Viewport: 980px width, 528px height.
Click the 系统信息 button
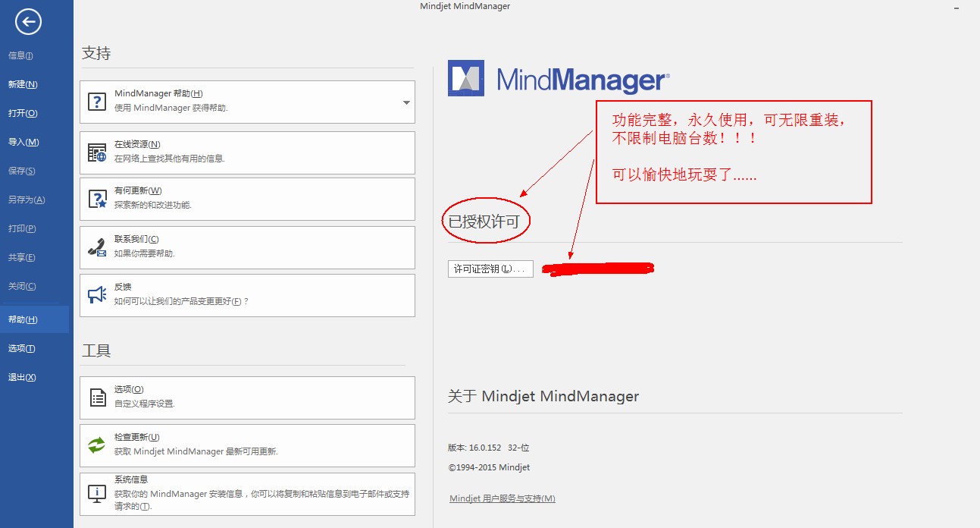(x=247, y=494)
